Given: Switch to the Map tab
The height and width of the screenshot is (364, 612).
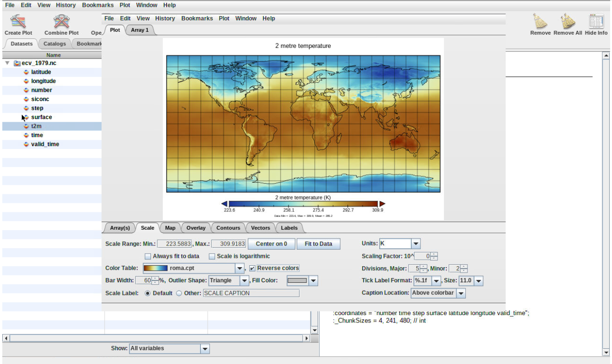Looking at the screenshot, I should point(170,228).
